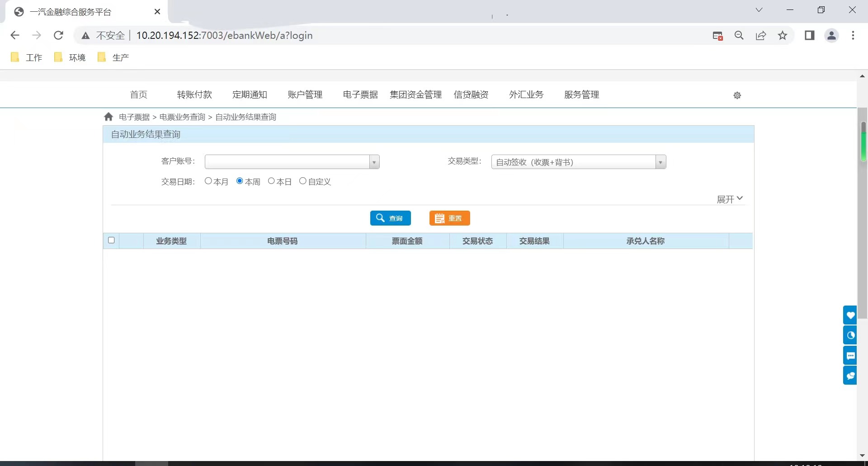Click the 交易状态 column header
The image size is (868, 466).
pyautogui.click(x=478, y=241)
